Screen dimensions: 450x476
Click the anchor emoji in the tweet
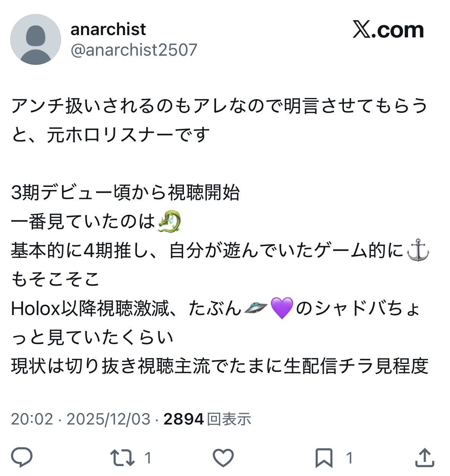pos(418,251)
